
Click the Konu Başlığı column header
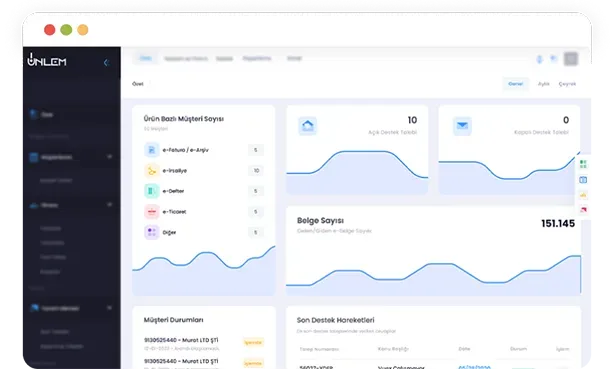(x=393, y=349)
